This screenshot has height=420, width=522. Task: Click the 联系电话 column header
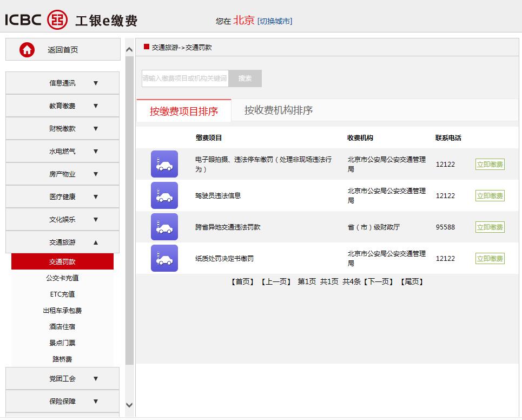448,137
